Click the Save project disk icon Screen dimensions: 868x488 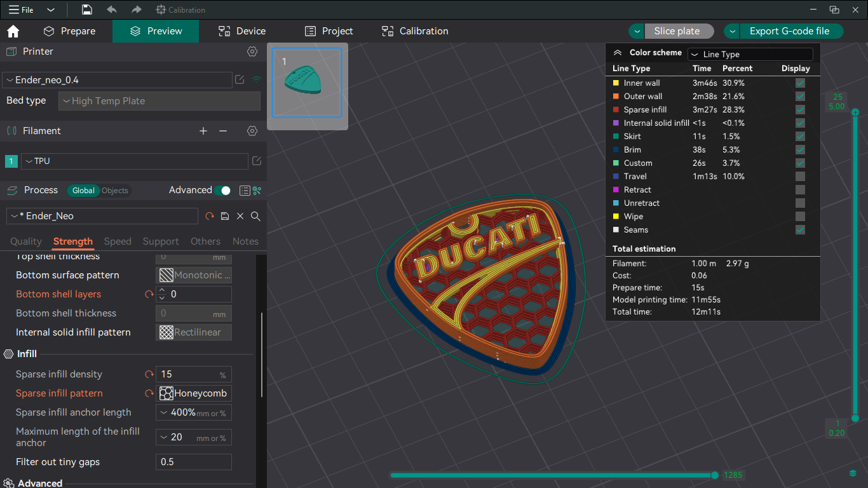pyautogui.click(x=87, y=10)
